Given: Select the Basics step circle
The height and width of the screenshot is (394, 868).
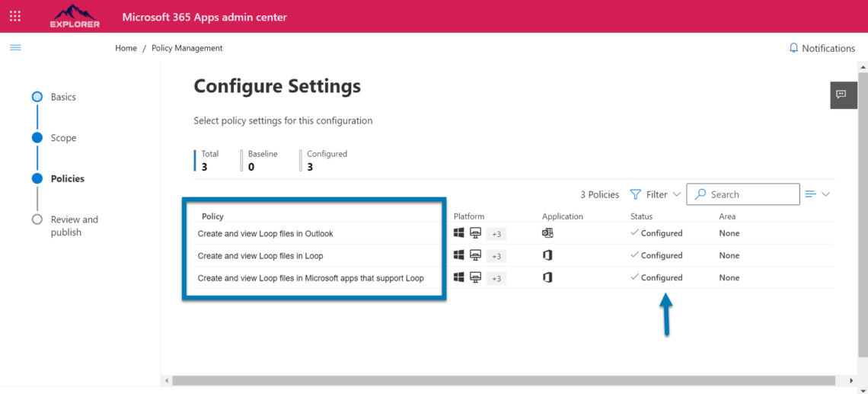Looking at the screenshot, I should 37,97.
